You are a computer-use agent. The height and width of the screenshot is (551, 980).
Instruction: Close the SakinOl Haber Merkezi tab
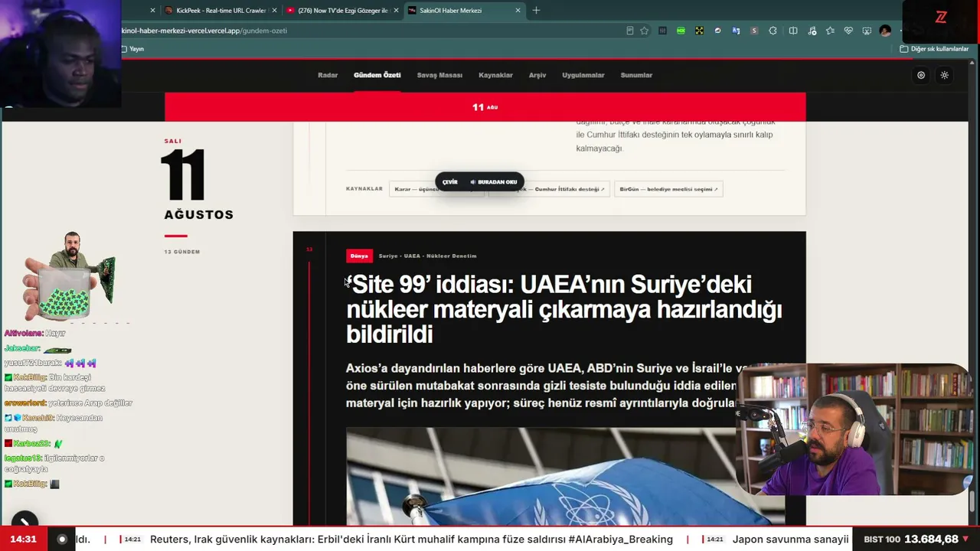pyautogui.click(x=518, y=11)
